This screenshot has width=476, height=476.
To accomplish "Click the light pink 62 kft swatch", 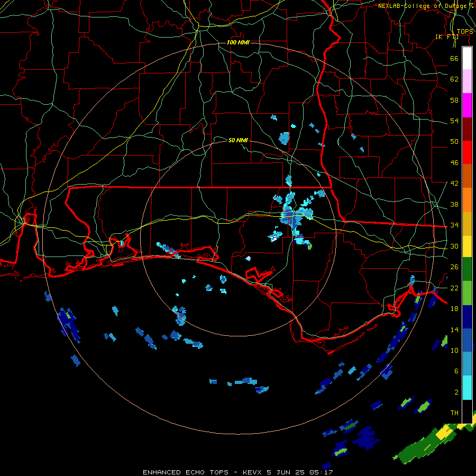I will pyautogui.click(x=467, y=81).
